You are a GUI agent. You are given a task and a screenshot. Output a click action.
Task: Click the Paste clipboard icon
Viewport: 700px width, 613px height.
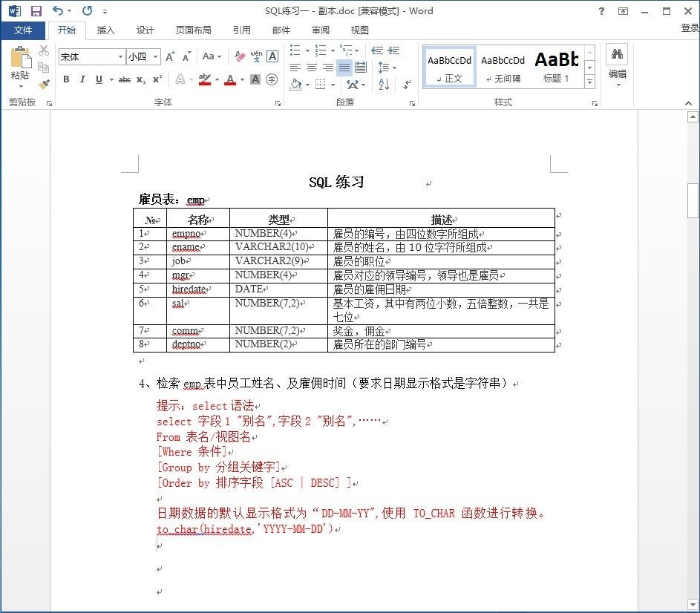(21, 58)
